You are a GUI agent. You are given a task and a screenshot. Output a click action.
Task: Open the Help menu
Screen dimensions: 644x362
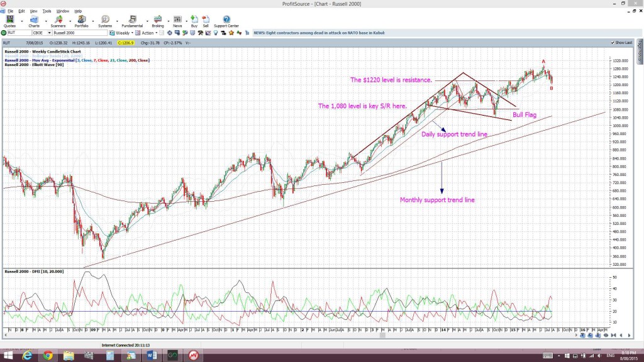77,11
